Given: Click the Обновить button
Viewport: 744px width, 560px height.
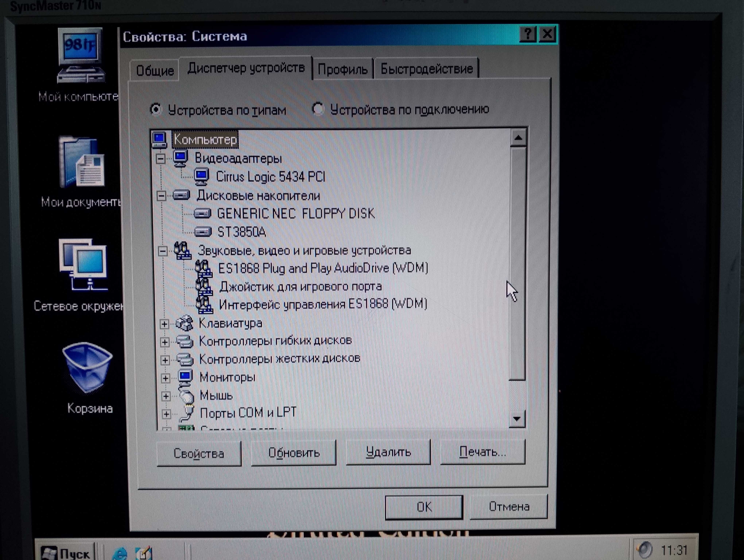Looking at the screenshot, I should click(294, 453).
